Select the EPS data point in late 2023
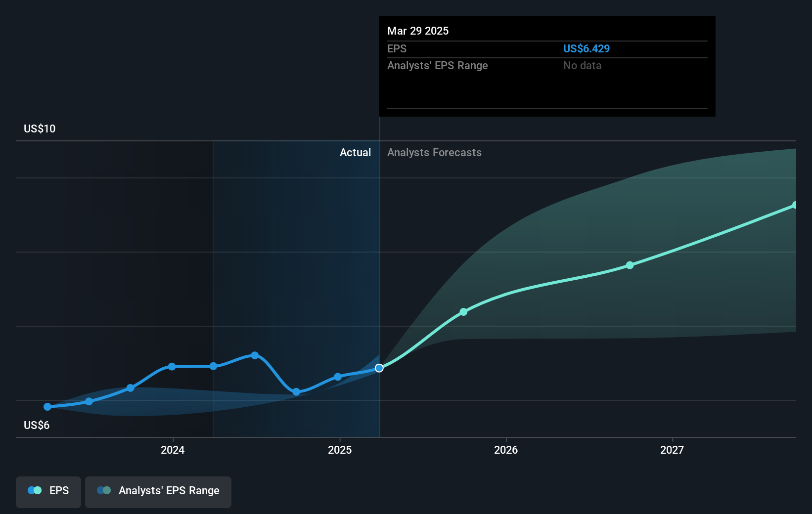The image size is (812, 514). coord(131,388)
